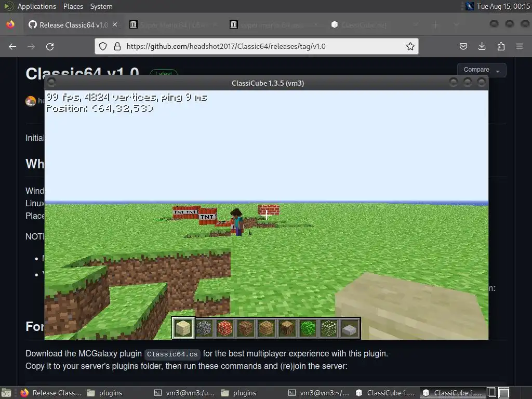Switch to the ClassiCube.net browser tab
The height and width of the screenshot is (399, 532).
point(373,25)
